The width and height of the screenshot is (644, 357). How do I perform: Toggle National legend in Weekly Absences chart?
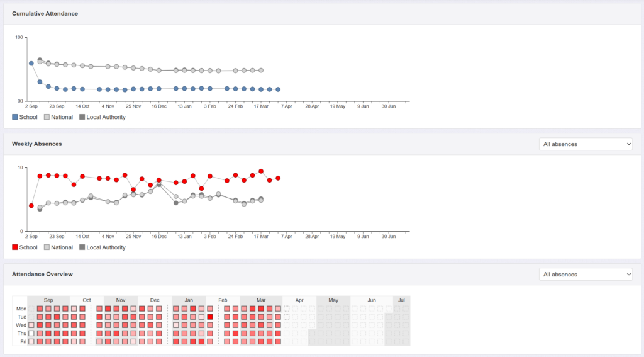[58, 247]
